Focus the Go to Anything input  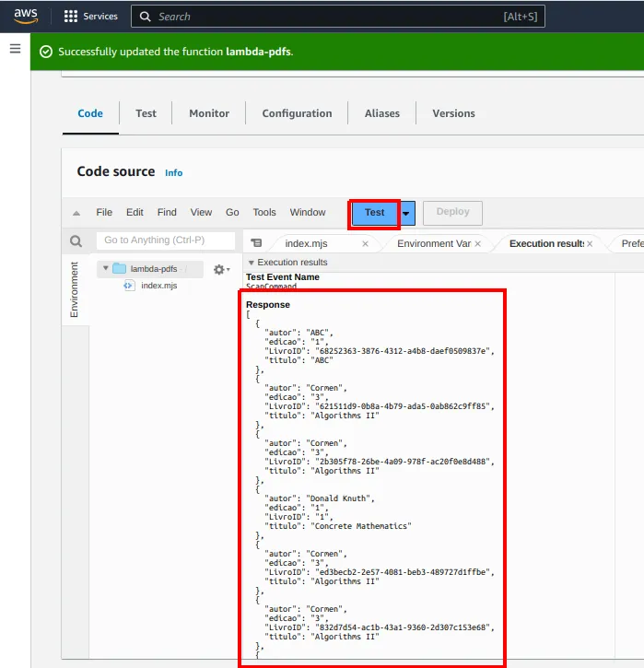(x=166, y=240)
